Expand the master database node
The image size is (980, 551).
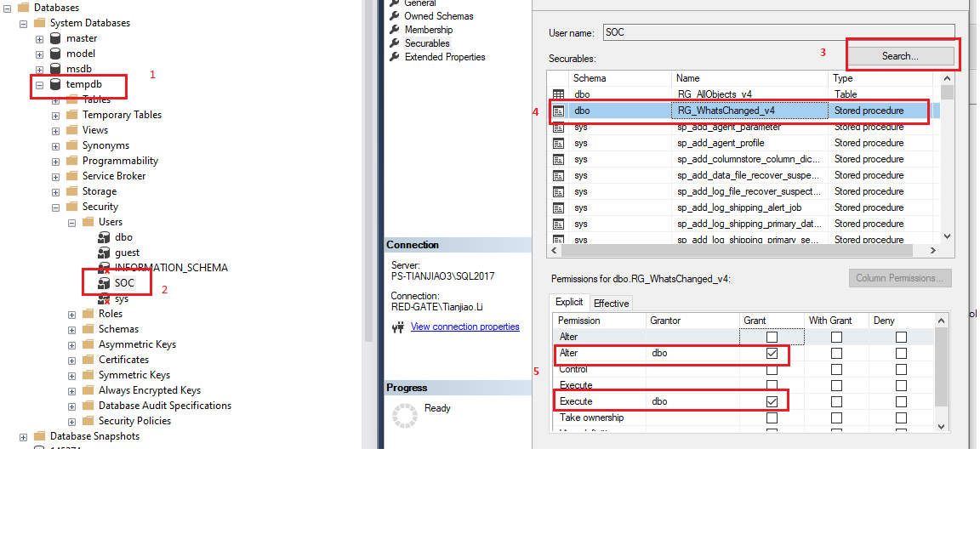point(39,39)
